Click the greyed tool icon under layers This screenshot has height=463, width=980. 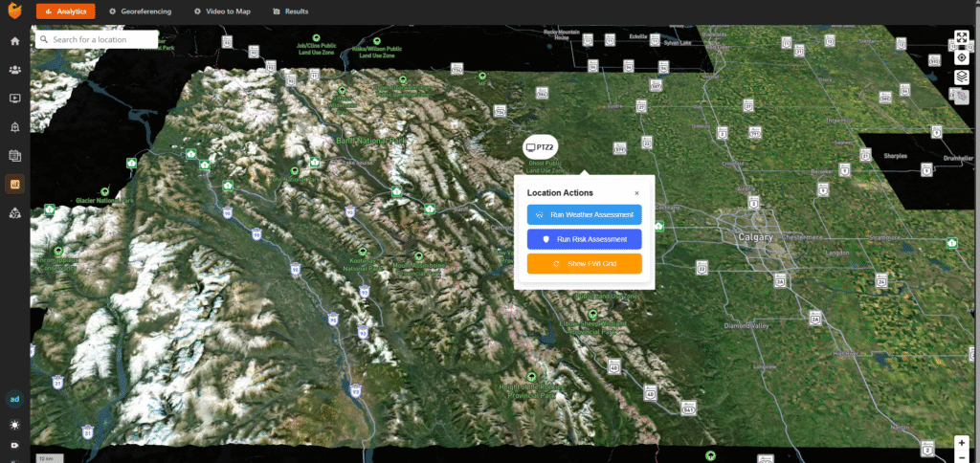[961, 97]
